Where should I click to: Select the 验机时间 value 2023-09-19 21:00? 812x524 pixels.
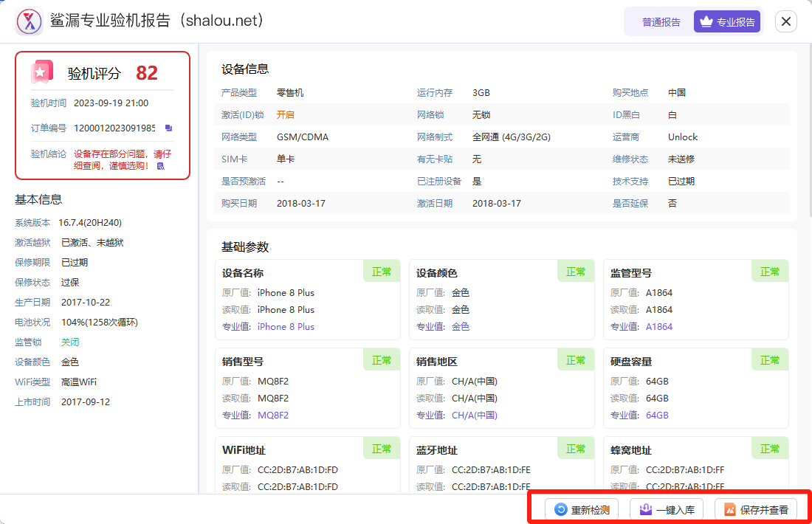point(111,103)
